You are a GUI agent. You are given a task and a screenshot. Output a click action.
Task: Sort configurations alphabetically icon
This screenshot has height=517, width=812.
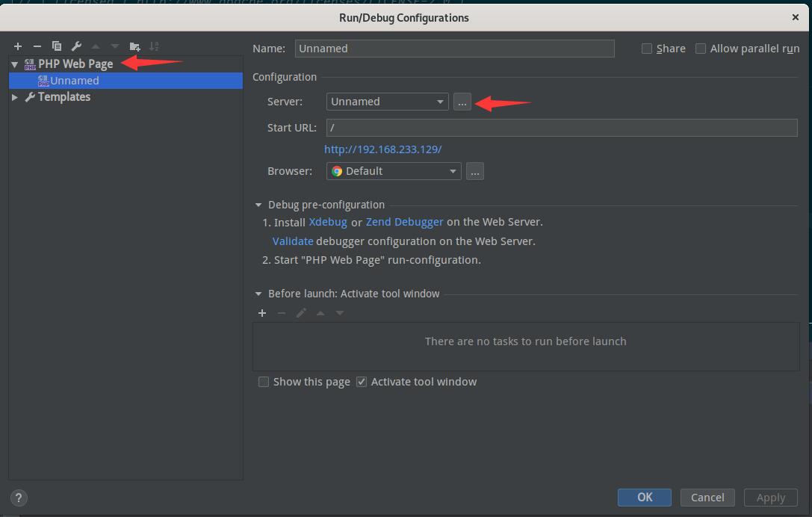[154, 46]
